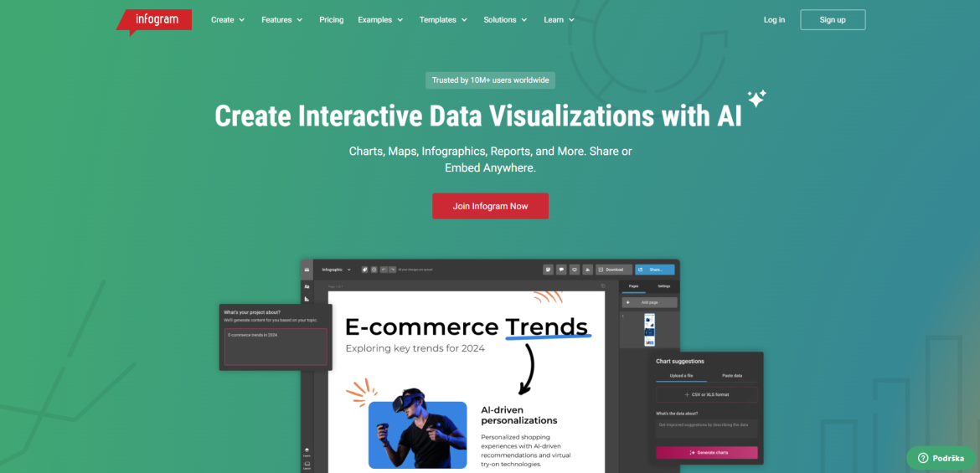
Task: Click the redo arrow in editor toolbar
Action: coord(393,270)
